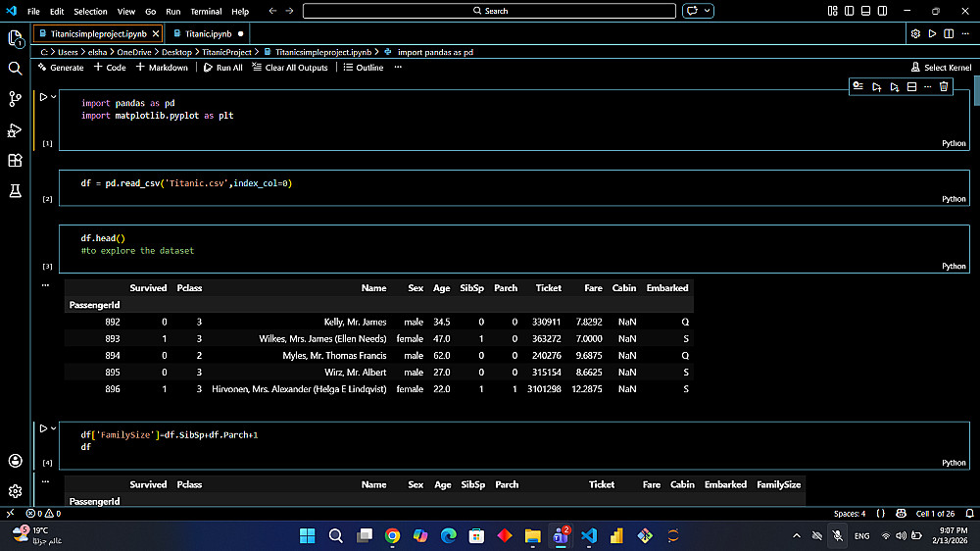
Task: Execute cell and below icon in cell toolbar
Action: 895,87
